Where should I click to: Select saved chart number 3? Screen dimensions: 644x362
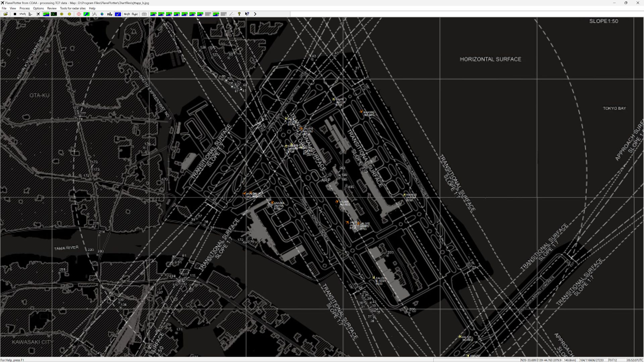click(169, 14)
